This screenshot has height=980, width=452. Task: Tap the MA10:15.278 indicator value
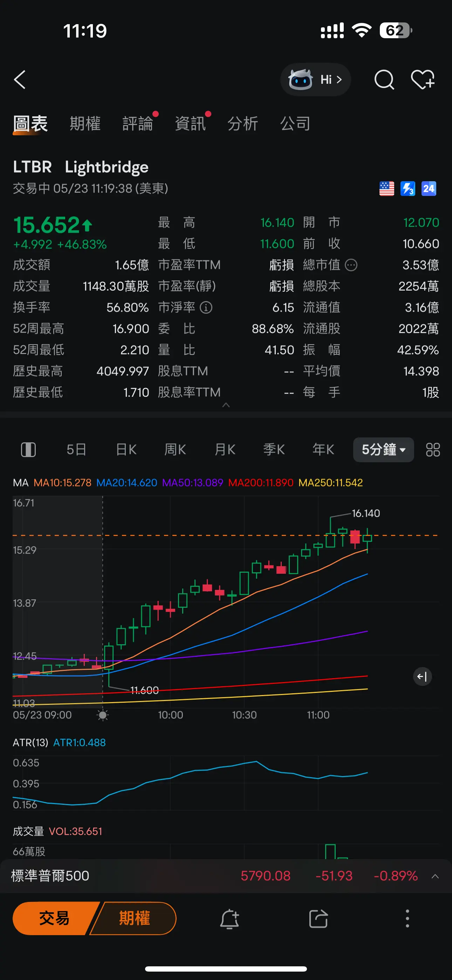tap(62, 483)
